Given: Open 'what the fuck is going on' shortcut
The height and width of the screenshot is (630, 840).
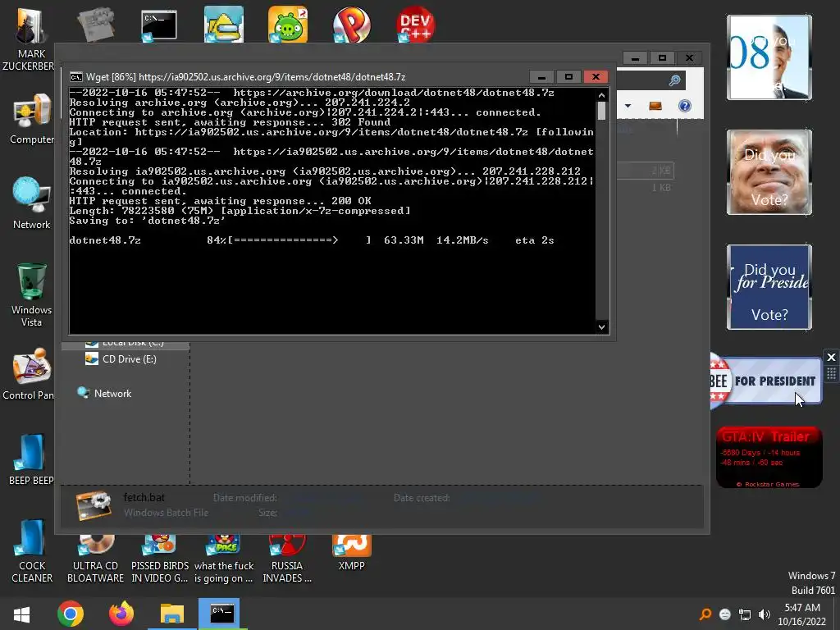Looking at the screenshot, I should pos(224,559).
